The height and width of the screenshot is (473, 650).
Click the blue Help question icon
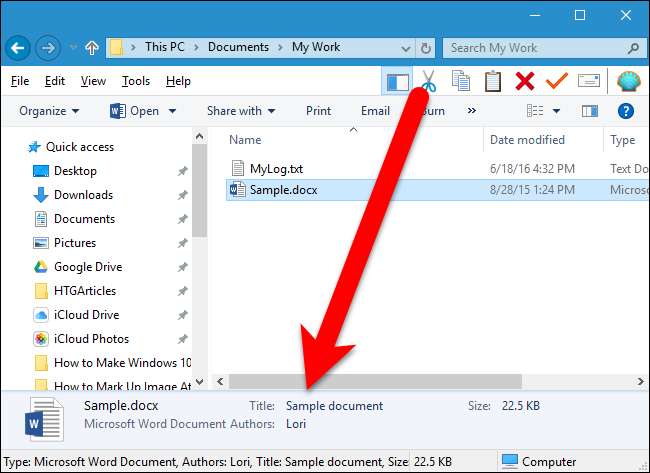click(x=626, y=111)
